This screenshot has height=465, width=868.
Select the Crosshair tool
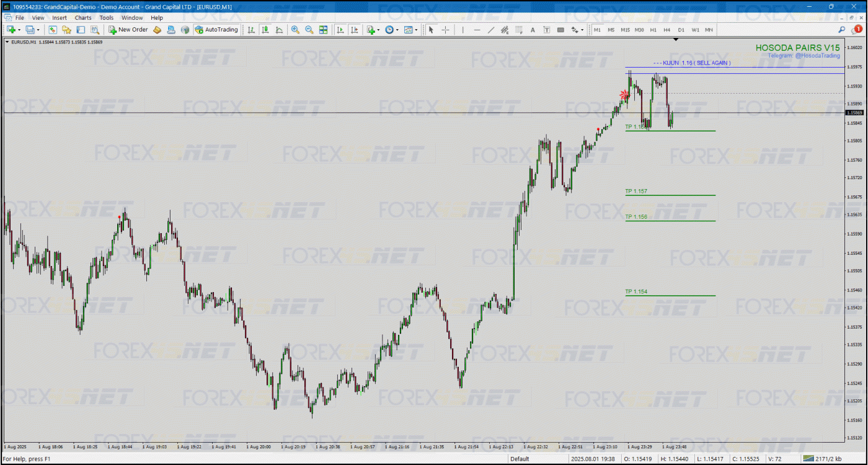coord(445,30)
